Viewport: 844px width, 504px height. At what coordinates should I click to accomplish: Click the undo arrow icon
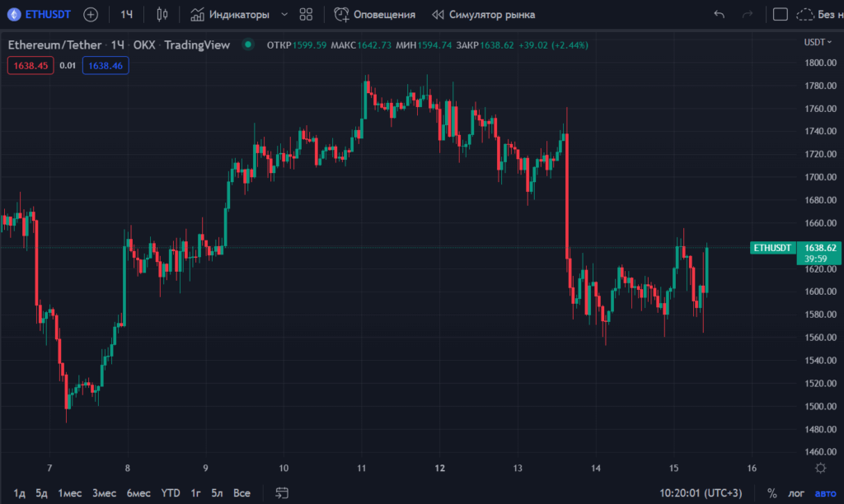(719, 15)
